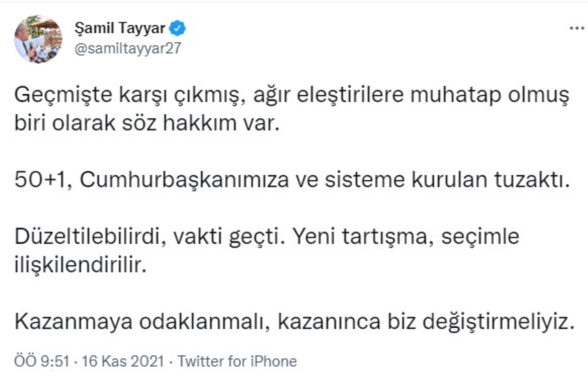This screenshot has height=381, width=588.
Task: Click the sentence containing '50+1'
Action: tap(292, 179)
